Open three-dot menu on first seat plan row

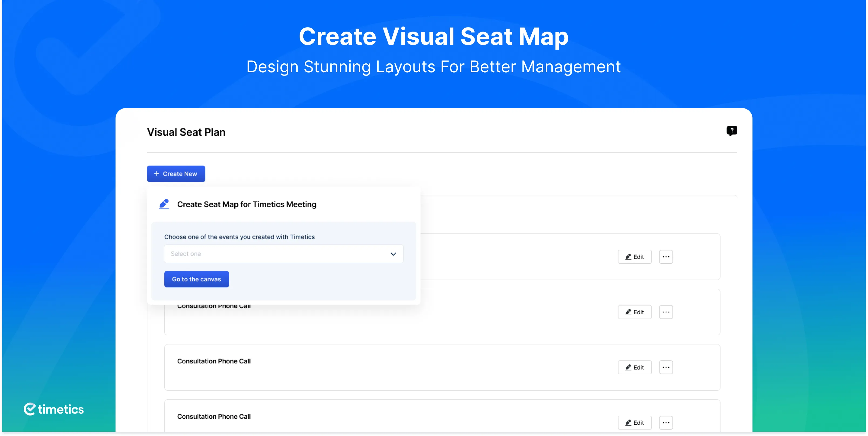coord(666,257)
